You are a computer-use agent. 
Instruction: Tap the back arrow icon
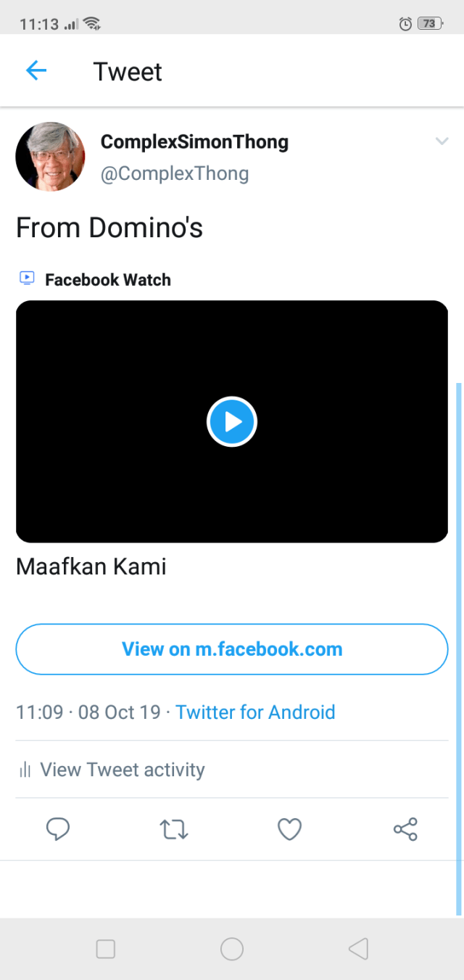(36, 70)
